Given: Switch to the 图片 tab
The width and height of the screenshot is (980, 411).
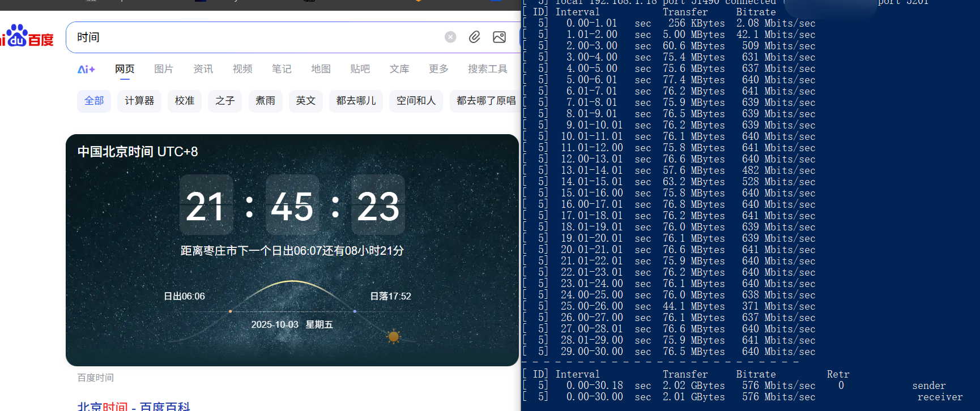Looking at the screenshot, I should [x=164, y=69].
